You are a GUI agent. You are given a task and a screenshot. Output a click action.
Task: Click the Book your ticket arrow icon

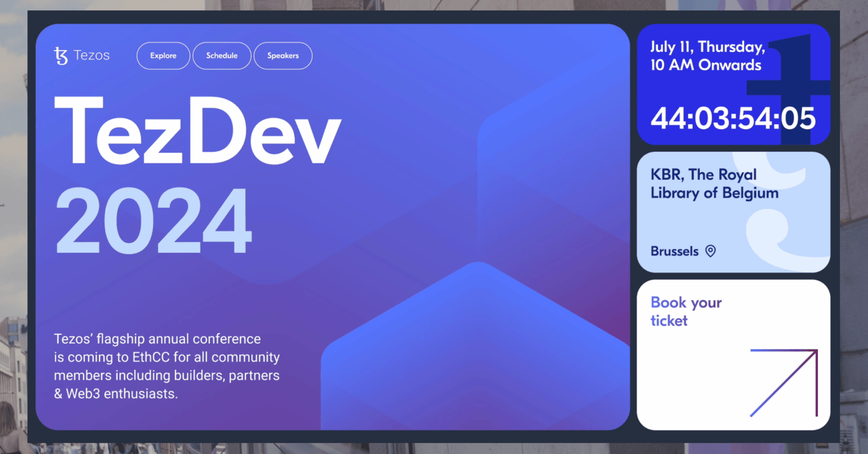784,383
